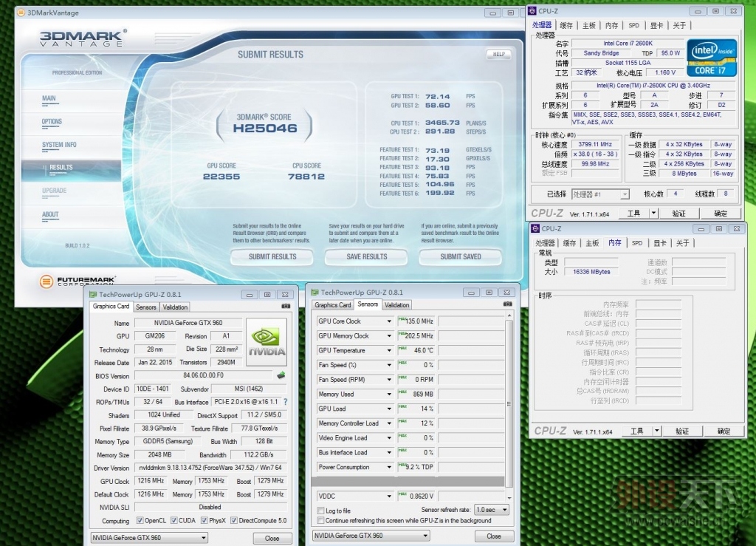
Task: Click scroll down arrow in Sensors list
Action: pyautogui.click(x=509, y=497)
